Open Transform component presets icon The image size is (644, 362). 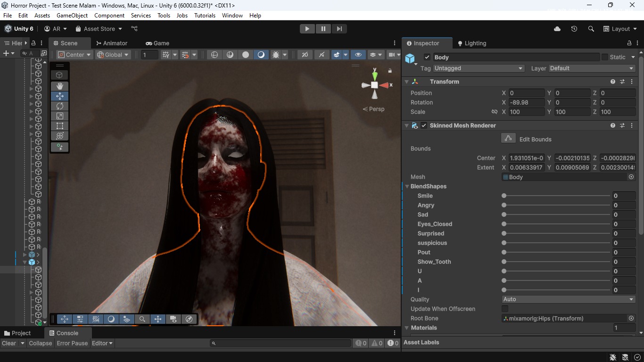(x=622, y=82)
